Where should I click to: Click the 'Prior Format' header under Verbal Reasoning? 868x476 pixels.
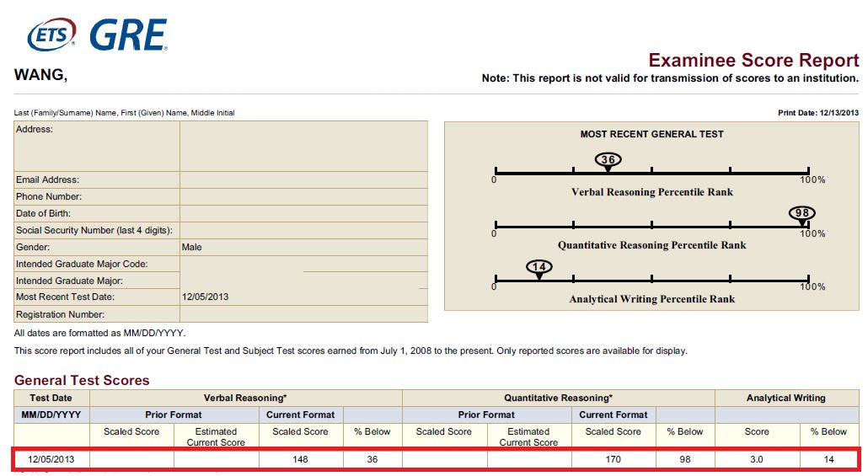click(x=174, y=414)
